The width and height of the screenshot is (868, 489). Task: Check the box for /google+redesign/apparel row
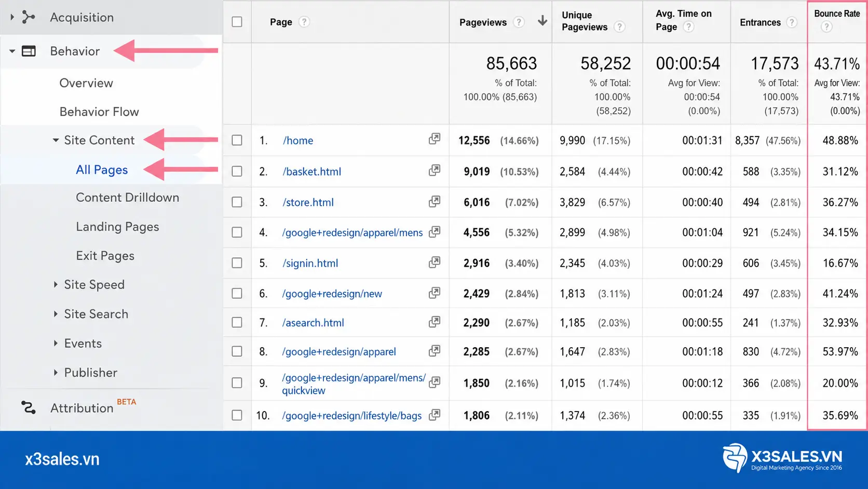coord(237,351)
